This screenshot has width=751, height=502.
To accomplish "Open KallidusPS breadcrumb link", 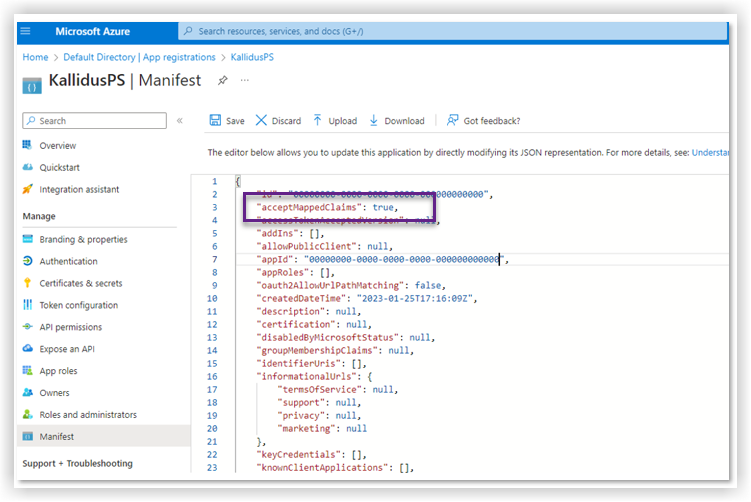I will 252,57.
